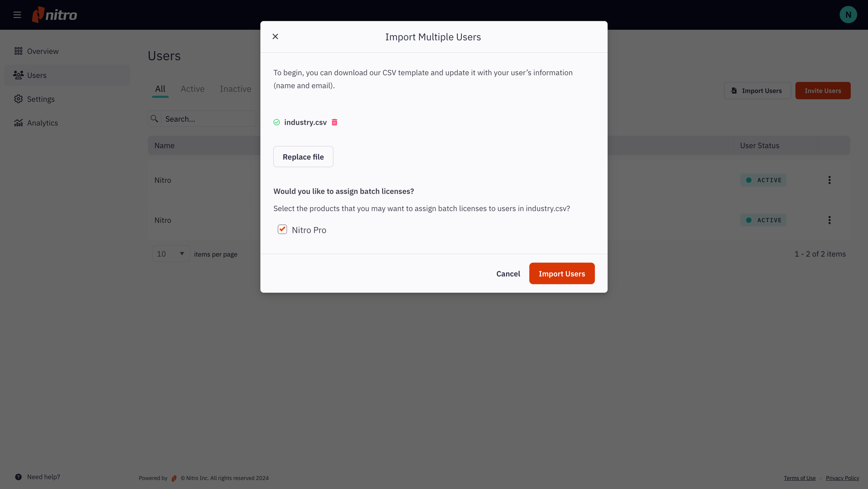
Task: Open the Analytics section
Action: pos(42,123)
